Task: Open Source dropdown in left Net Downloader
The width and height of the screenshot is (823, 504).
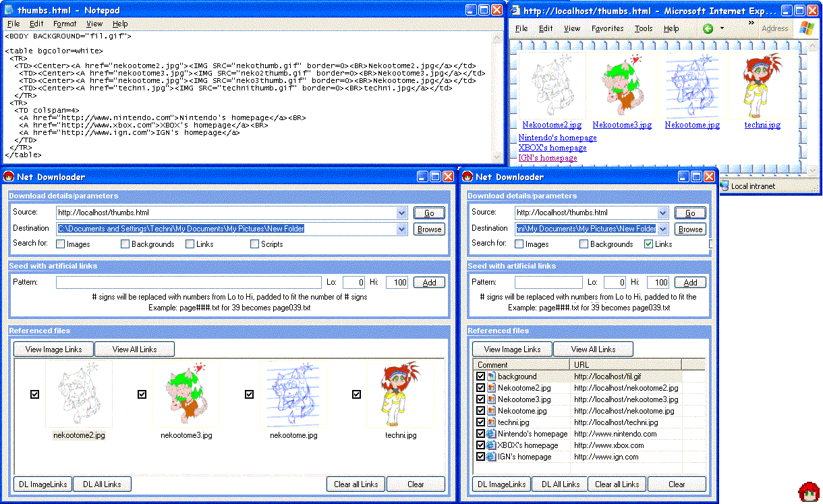Action: tap(402, 213)
